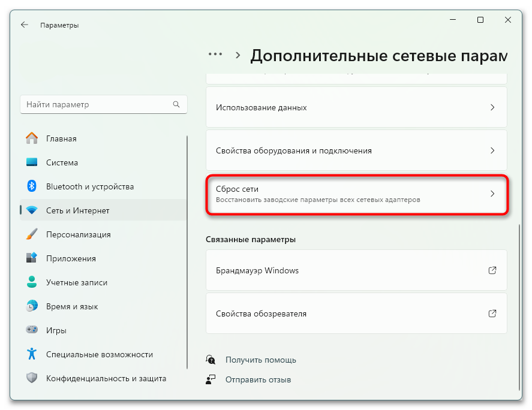Screen dimensions: 532x410
Task: Open Конфиденциальность и защита section
Action: click(x=103, y=378)
